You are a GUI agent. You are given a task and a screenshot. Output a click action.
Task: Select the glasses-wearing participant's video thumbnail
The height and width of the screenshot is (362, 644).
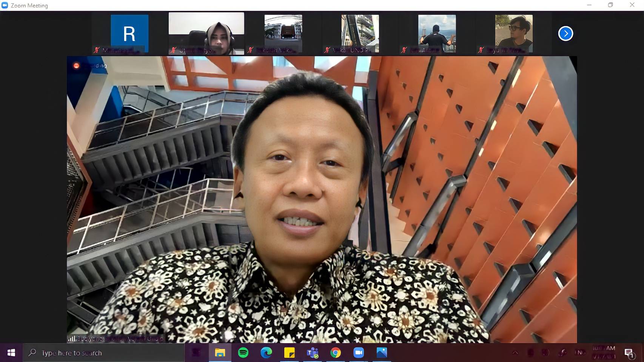click(x=513, y=33)
